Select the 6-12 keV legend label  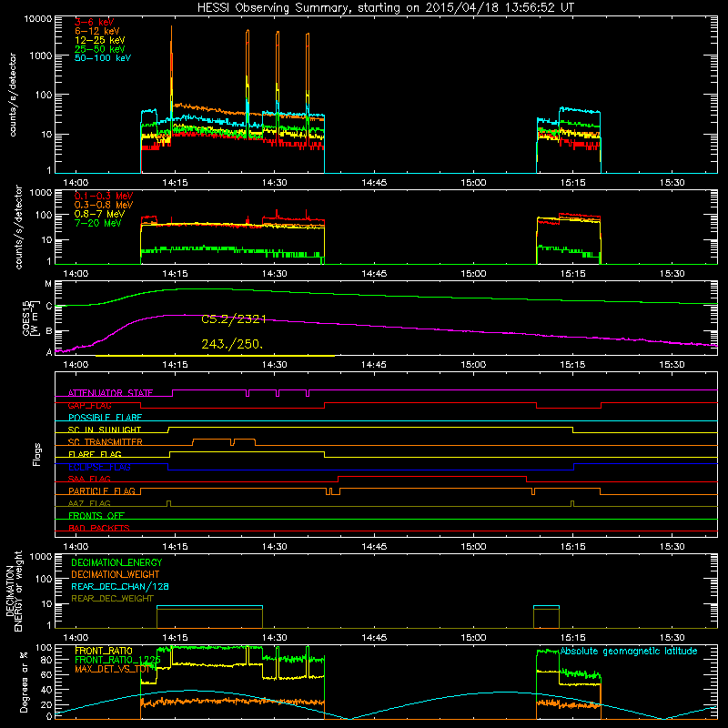97,31
